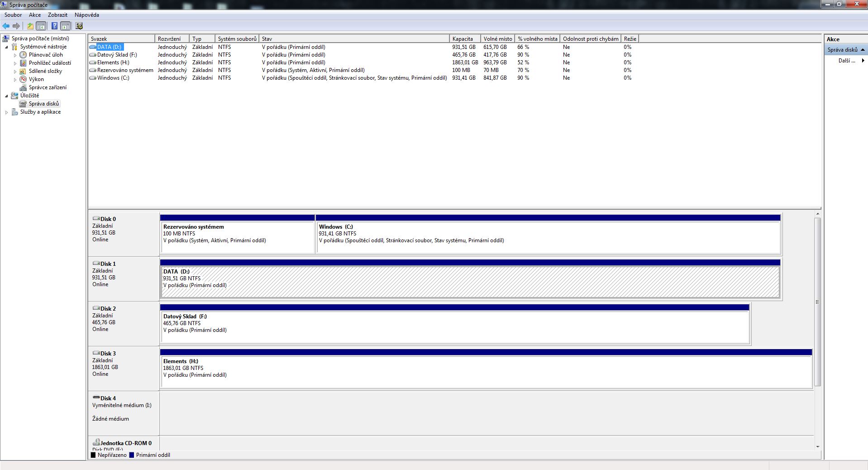Click the Režie column header
Screen dimensions: 868x470
click(x=630, y=39)
